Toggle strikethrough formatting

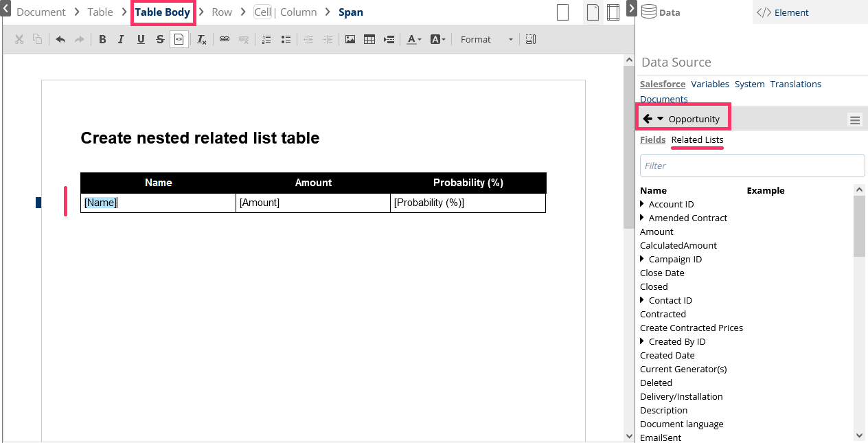coord(160,40)
